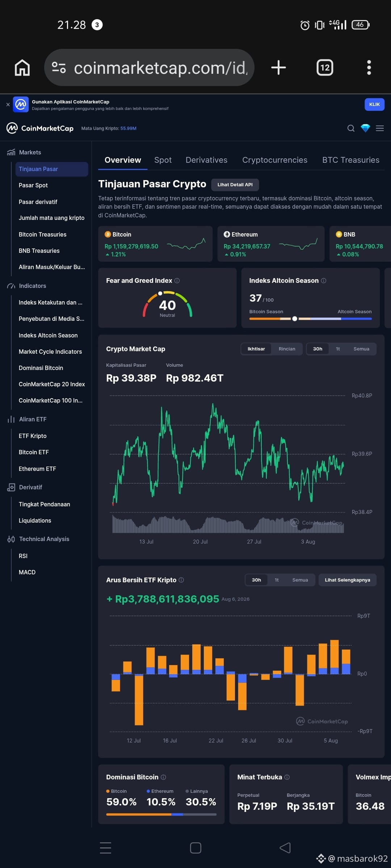Viewport: 391px width, 868px height.
Task: Dismiss the CoinMarketCap app banner
Action: click(x=8, y=105)
